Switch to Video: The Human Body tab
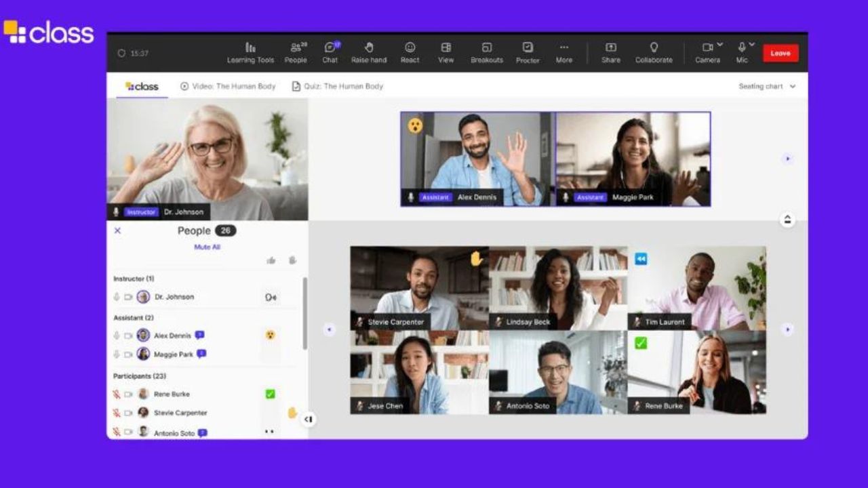This screenshot has height=488, width=868. pyautogui.click(x=228, y=86)
